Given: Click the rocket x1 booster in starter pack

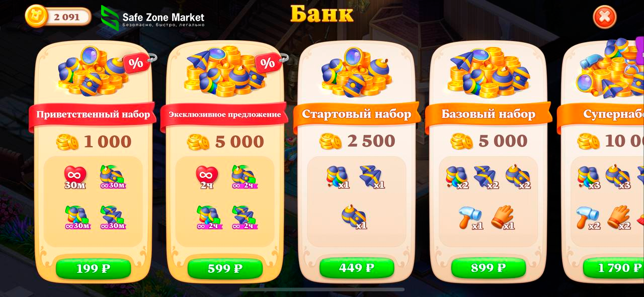Looking at the screenshot, I should pyautogui.click(x=371, y=177).
